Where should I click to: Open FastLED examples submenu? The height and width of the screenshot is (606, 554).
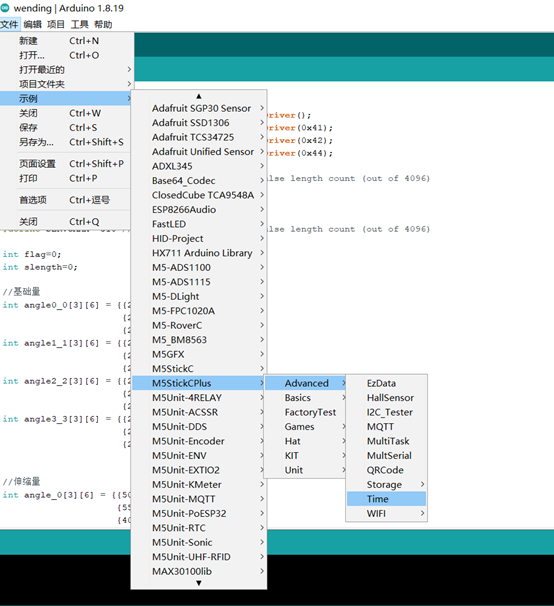199,224
